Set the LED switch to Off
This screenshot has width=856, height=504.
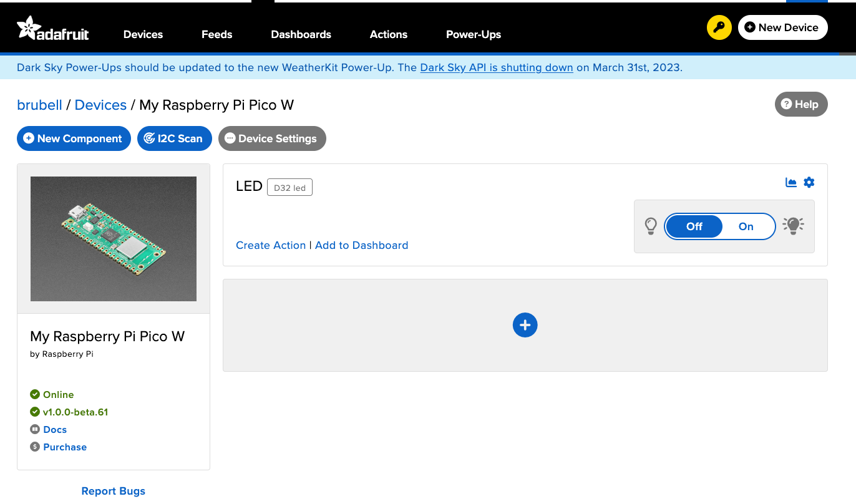click(694, 226)
